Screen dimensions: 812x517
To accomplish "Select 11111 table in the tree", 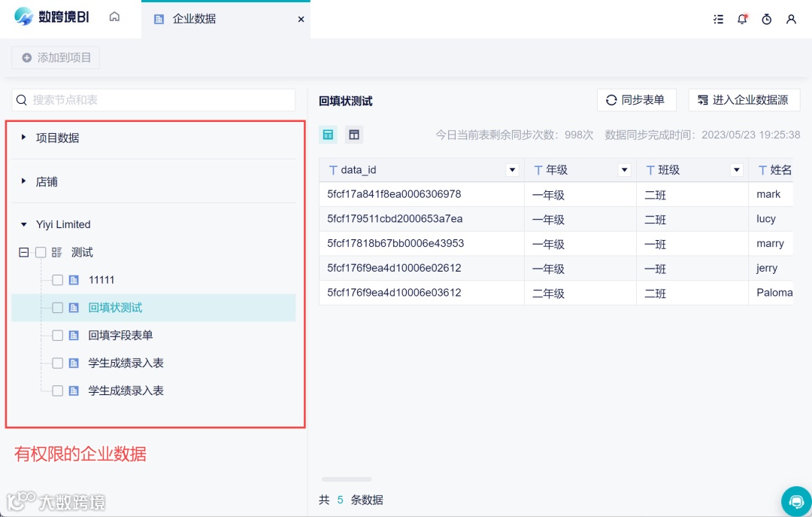I will coord(101,280).
